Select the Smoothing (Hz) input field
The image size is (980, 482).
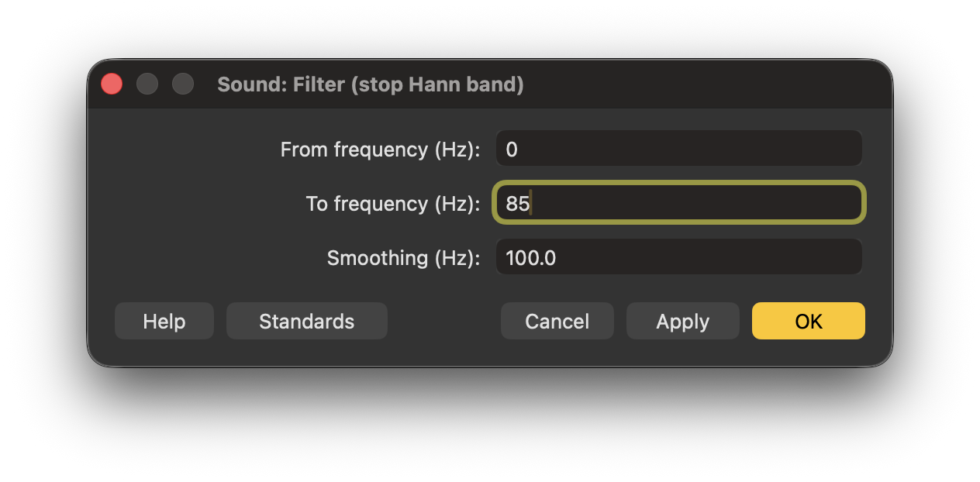[x=678, y=257]
